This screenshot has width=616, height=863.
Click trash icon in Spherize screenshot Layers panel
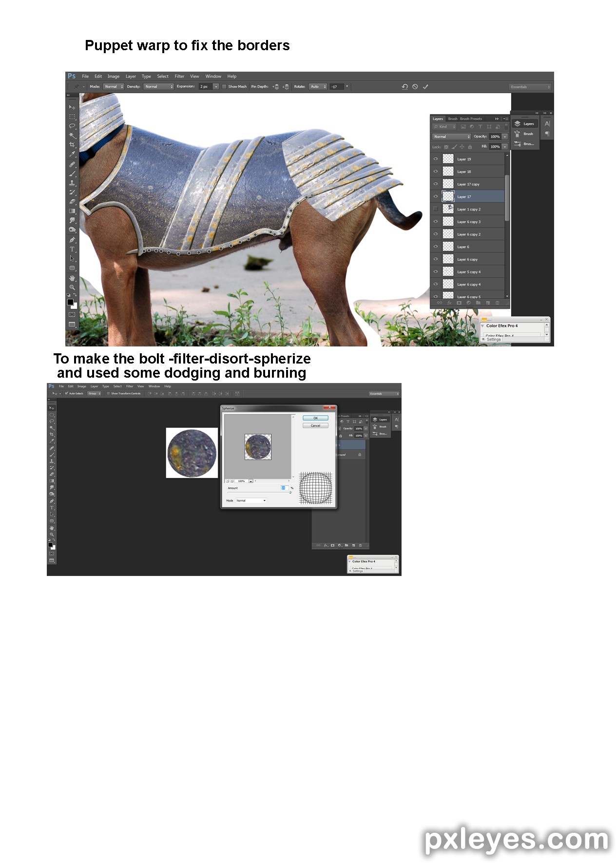361,545
